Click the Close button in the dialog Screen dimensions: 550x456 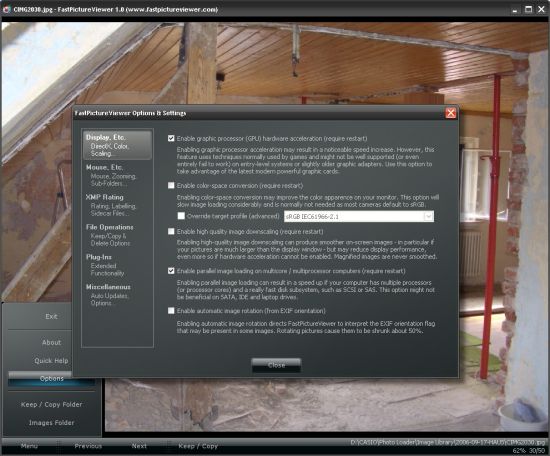point(276,365)
